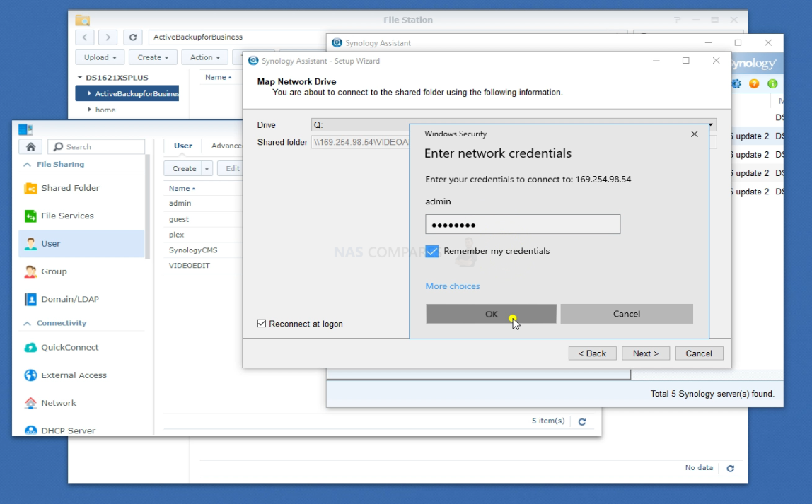
Task: Switch to the User tab
Action: point(182,146)
